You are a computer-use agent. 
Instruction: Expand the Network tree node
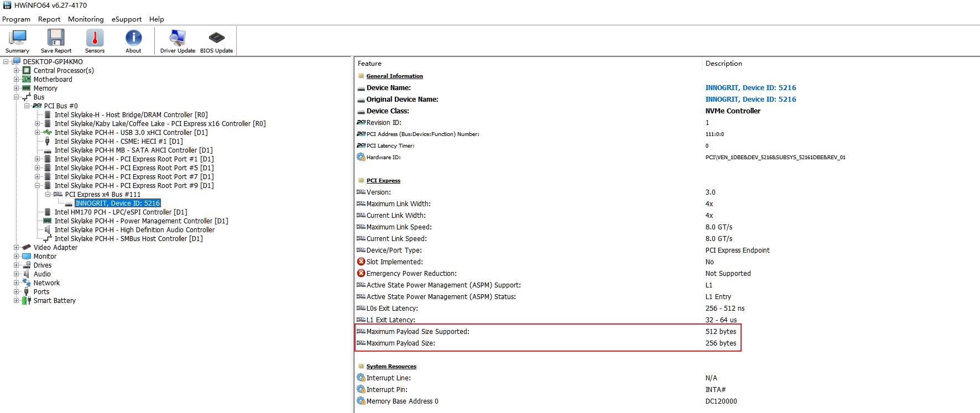pyautogui.click(x=16, y=283)
